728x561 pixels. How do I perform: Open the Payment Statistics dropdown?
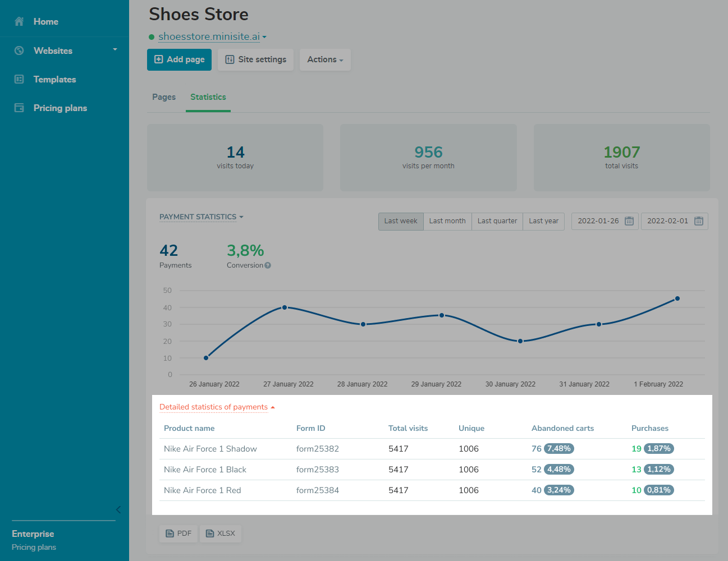(x=201, y=217)
